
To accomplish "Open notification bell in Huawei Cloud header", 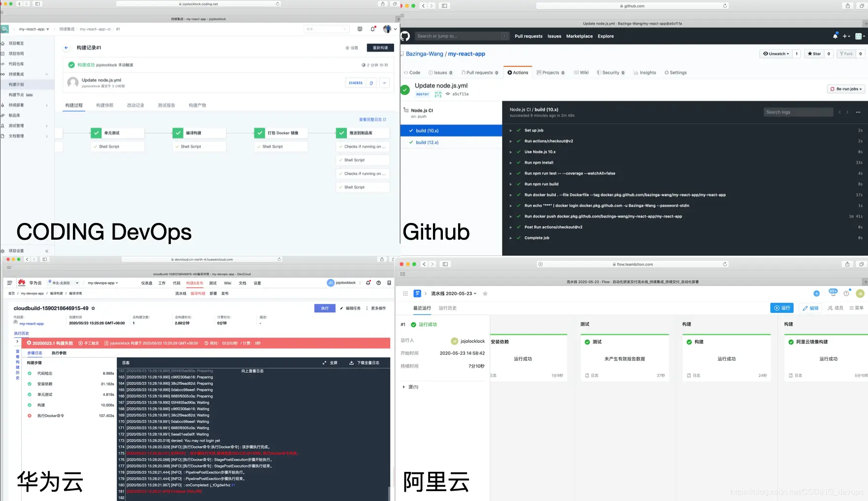I will pos(368,283).
